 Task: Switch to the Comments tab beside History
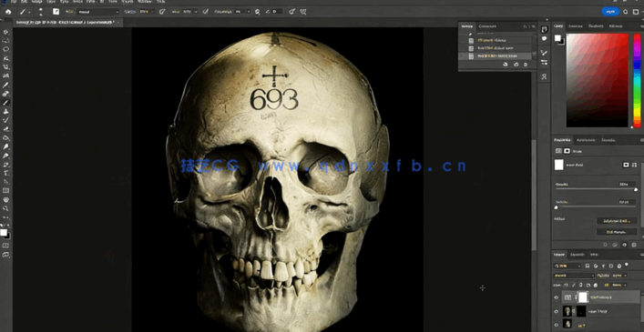(x=487, y=26)
